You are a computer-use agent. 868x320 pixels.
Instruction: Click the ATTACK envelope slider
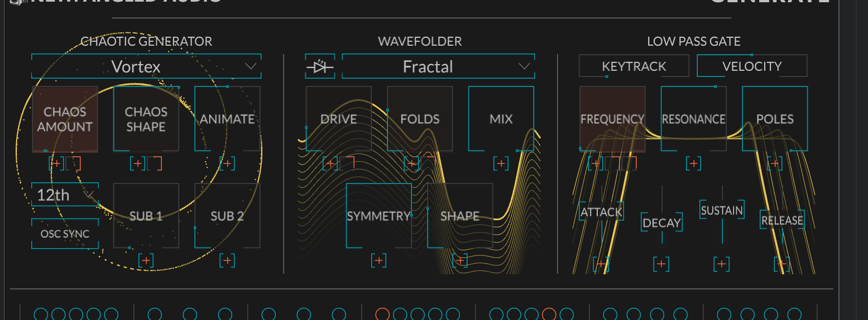[601, 212]
